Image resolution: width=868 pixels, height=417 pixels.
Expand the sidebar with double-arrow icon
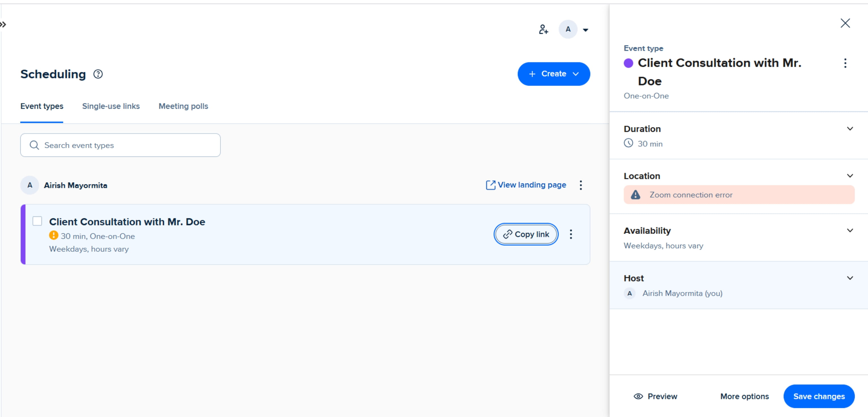click(x=3, y=25)
